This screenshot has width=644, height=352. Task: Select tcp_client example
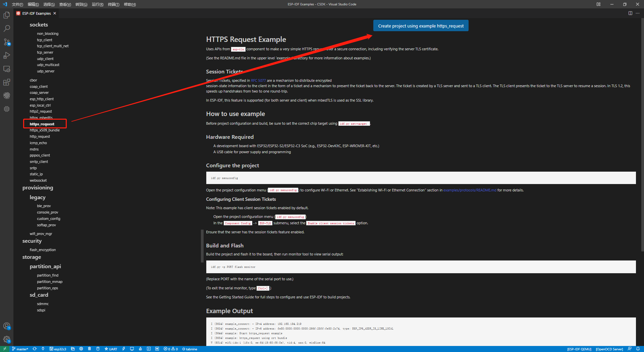click(x=45, y=40)
